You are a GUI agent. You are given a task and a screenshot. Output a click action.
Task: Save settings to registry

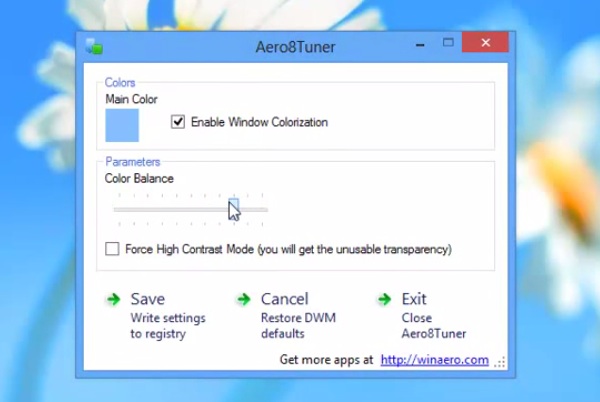168,316
